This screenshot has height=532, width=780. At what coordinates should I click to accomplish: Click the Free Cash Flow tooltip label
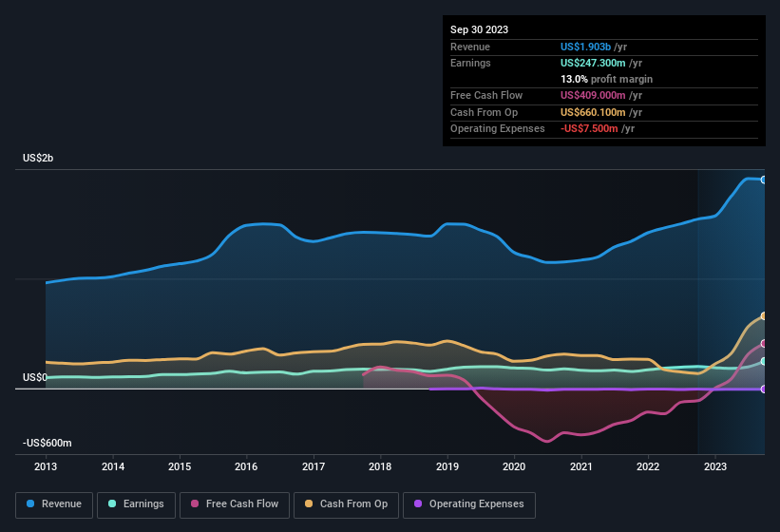click(486, 95)
